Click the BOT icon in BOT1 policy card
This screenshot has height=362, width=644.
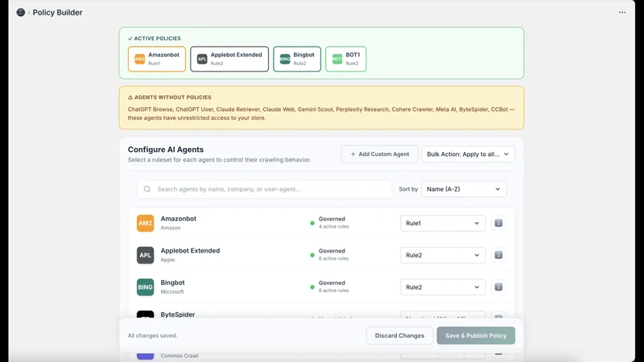(x=337, y=59)
